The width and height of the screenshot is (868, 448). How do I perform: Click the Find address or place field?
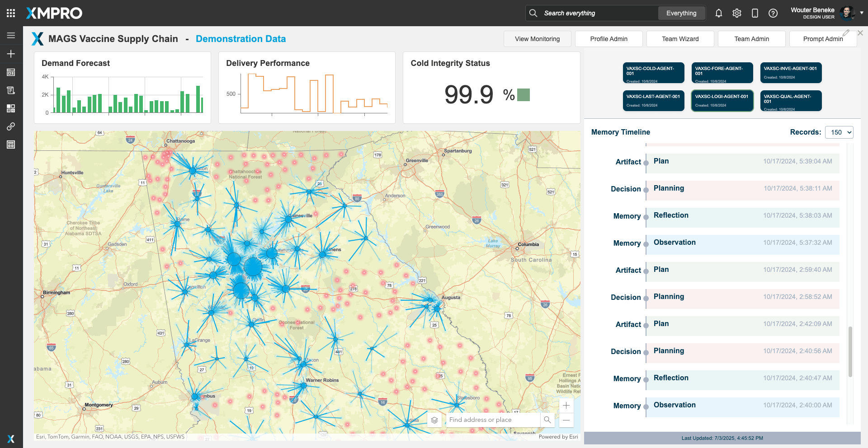pos(493,420)
